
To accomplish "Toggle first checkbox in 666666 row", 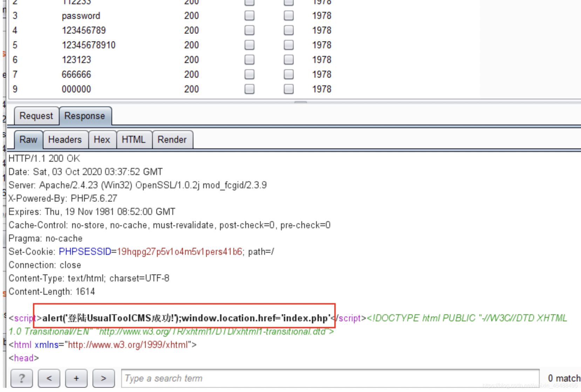I will (x=250, y=74).
